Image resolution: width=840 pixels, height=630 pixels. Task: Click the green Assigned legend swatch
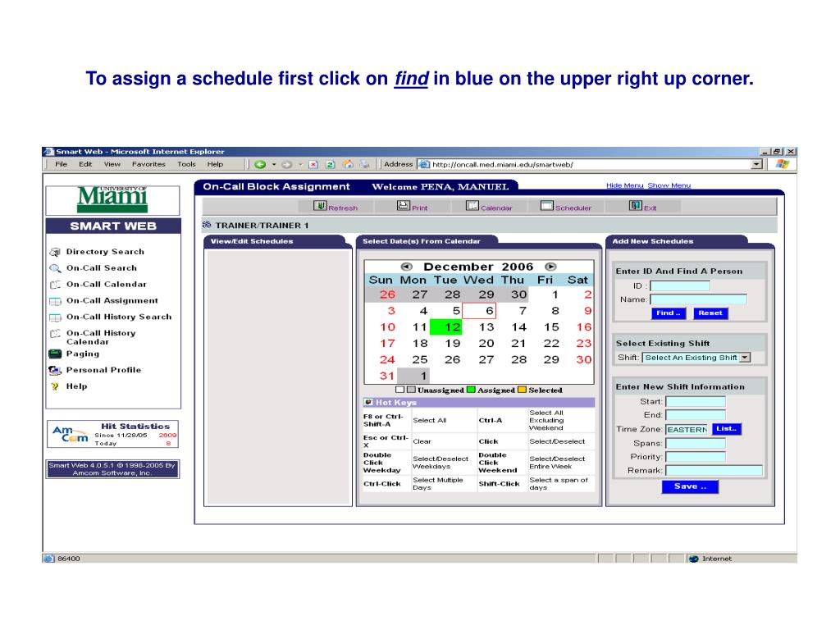(x=471, y=390)
